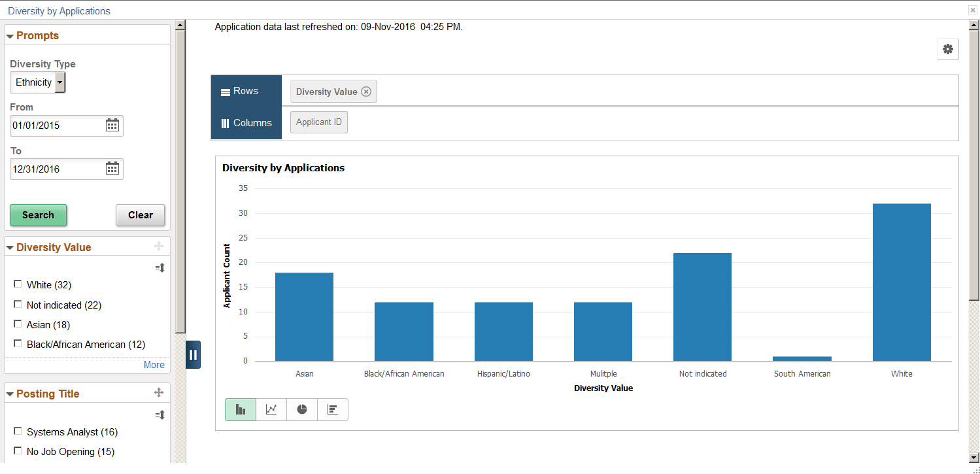Sort the Posting Title facet list
This screenshot has height=474, width=980.
(x=160, y=415)
